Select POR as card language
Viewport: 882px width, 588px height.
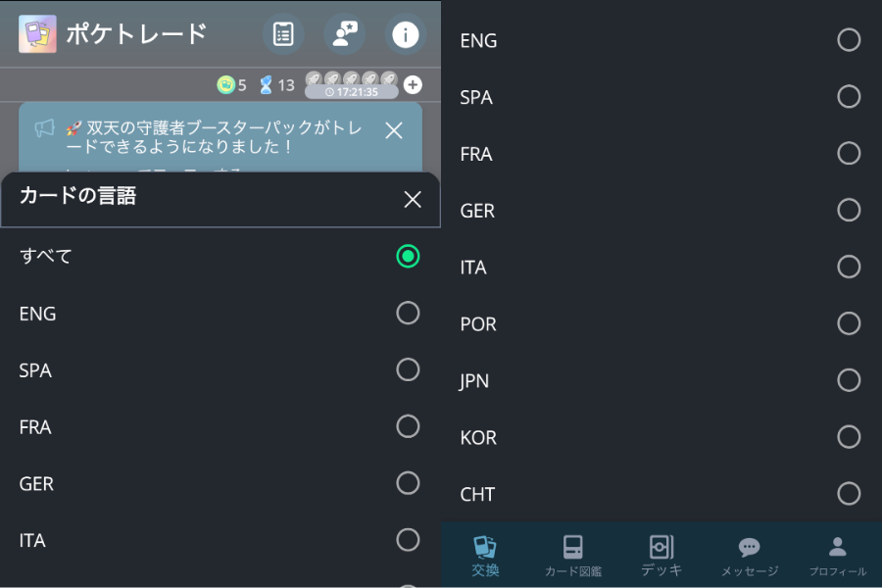click(849, 323)
